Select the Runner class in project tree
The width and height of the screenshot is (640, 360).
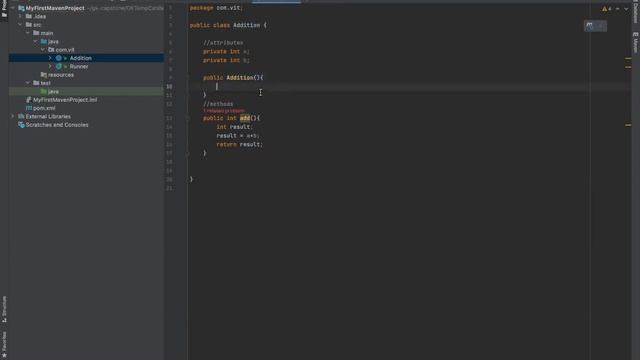tap(79, 67)
